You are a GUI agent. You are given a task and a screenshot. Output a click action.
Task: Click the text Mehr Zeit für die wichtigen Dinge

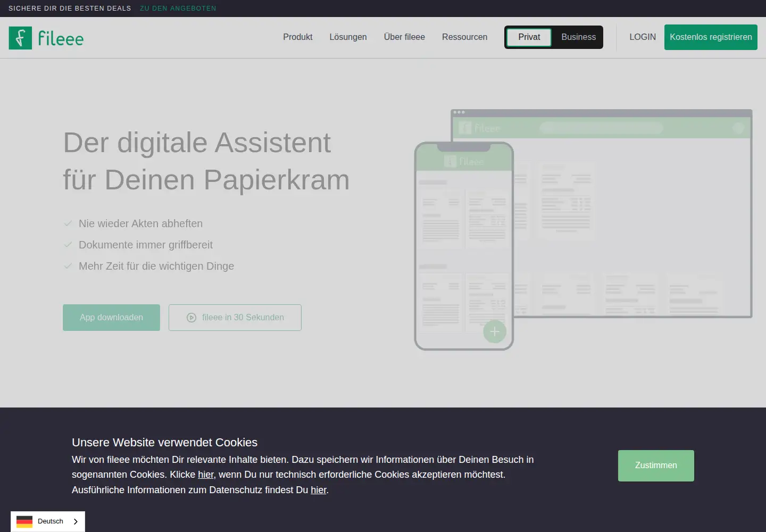pos(156,267)
